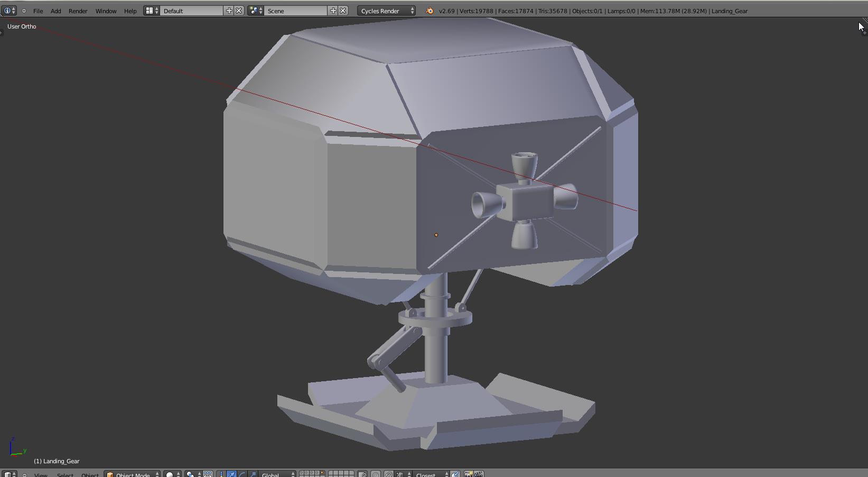Open the Render menu
This screenshot has width=868, height=477.
click(78, 11)
